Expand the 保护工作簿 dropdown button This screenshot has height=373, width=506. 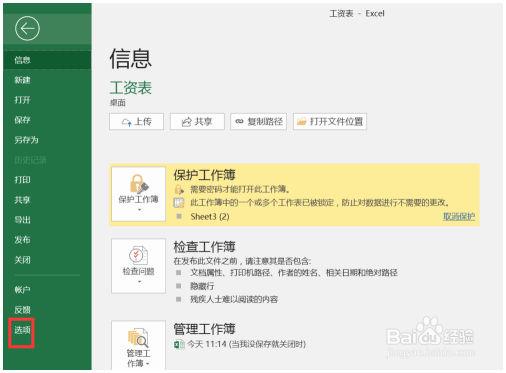click(x=138, y=194)
